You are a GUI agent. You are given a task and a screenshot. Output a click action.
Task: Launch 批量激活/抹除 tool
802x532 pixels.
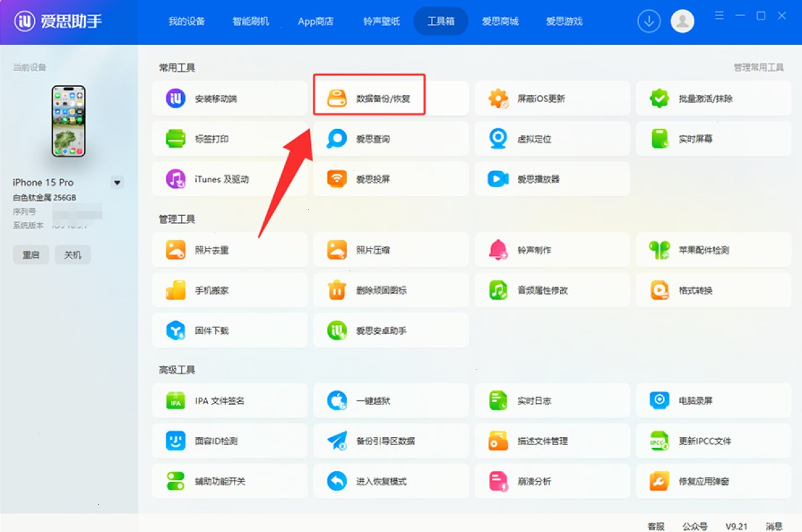pos(713,99)
